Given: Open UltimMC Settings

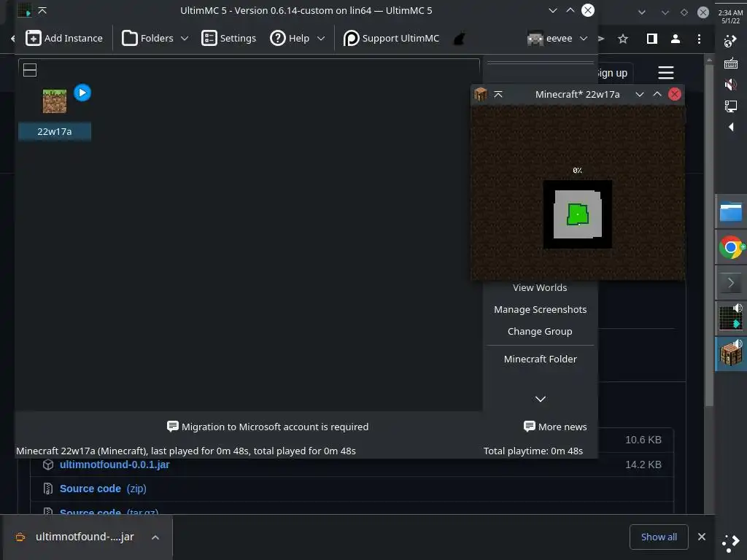Looking at the screenshot, I should click(228, 38).
